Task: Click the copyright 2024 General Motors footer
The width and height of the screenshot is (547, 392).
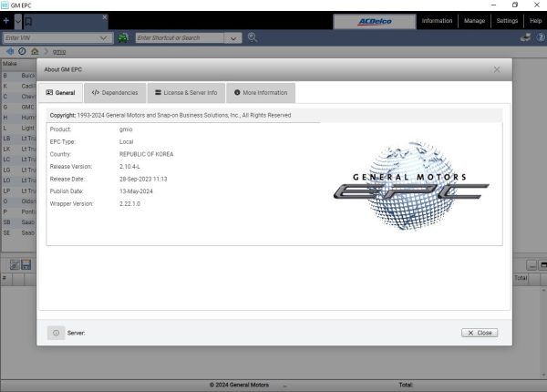Action: point(239,385)
